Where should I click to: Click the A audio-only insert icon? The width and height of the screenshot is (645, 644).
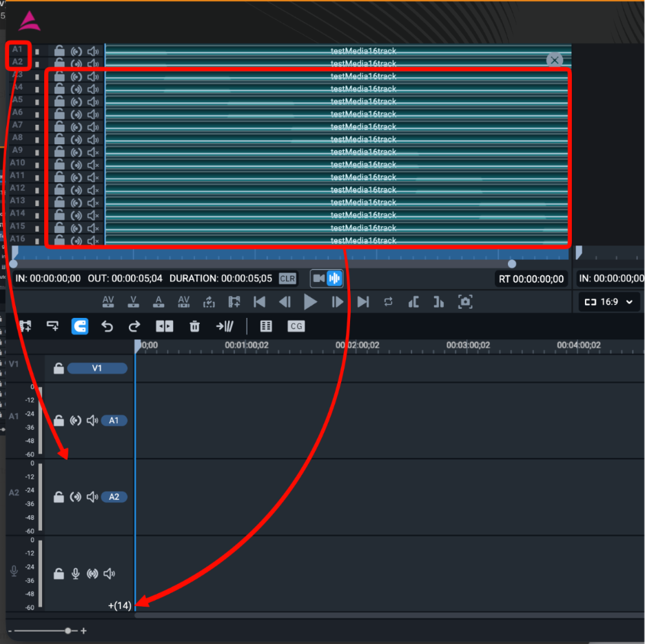[x=158, y=302]
